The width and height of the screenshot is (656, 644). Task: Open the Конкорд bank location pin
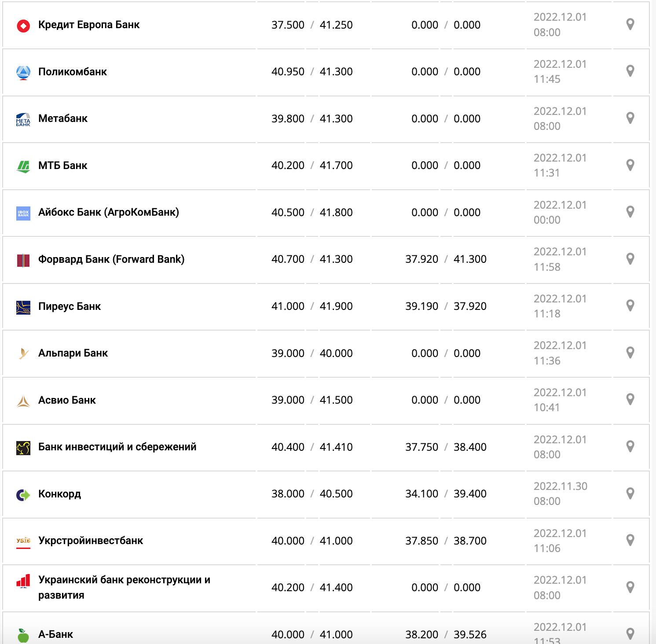pyautogui.click(x=630, y=494)
